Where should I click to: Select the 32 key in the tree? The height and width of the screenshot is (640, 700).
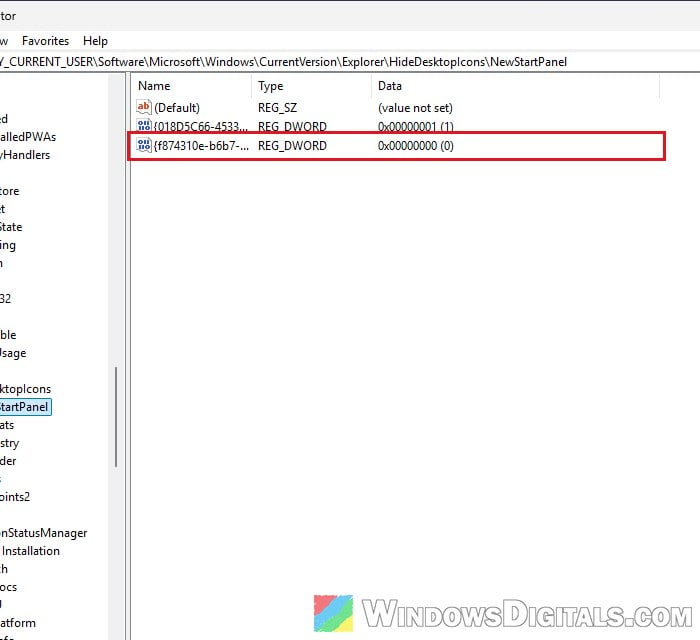[5, 299]
